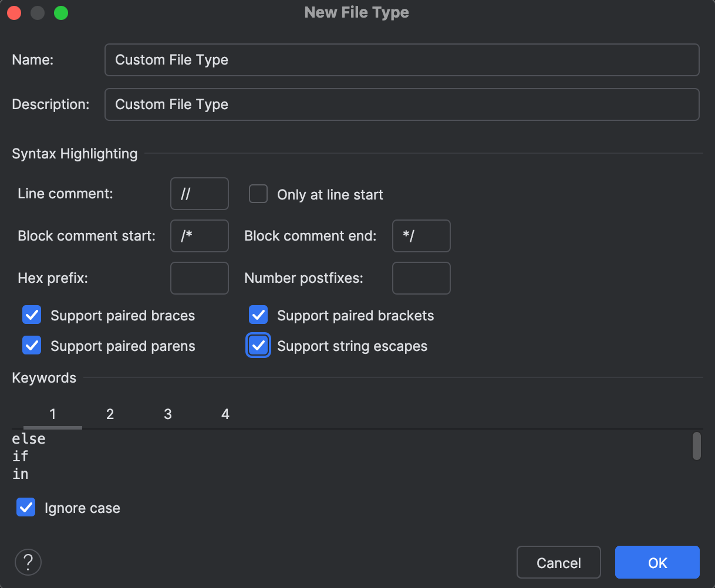Screen dimensions: 715x588
Task: Return to keywords tab 1
Action: (x=52, y=414)
